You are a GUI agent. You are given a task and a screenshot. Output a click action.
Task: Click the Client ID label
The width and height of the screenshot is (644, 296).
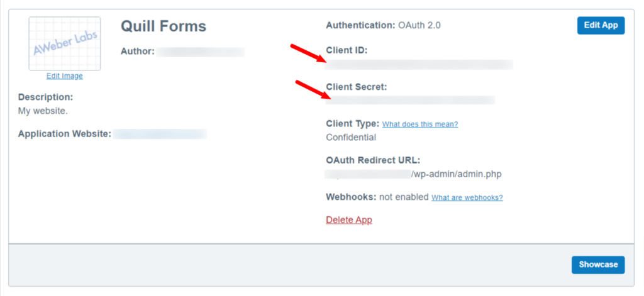tap(347, 50)
